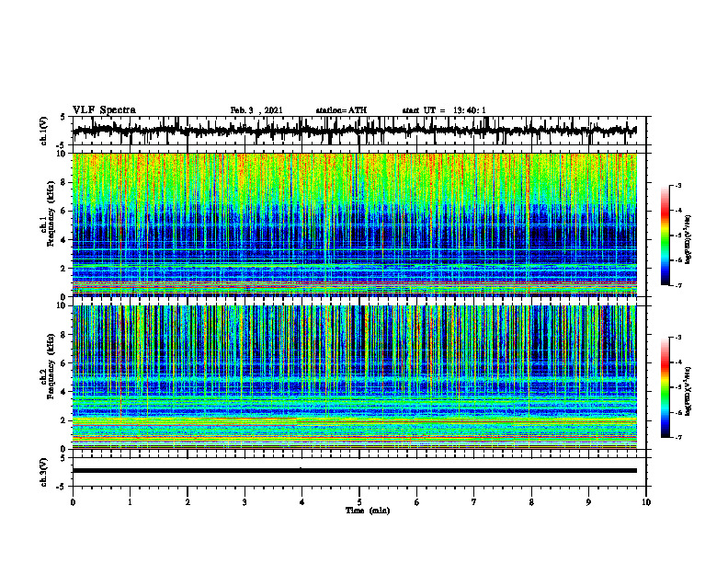
Task: Click the "-3" label on ch.2 colorbar
Action: 677,338
